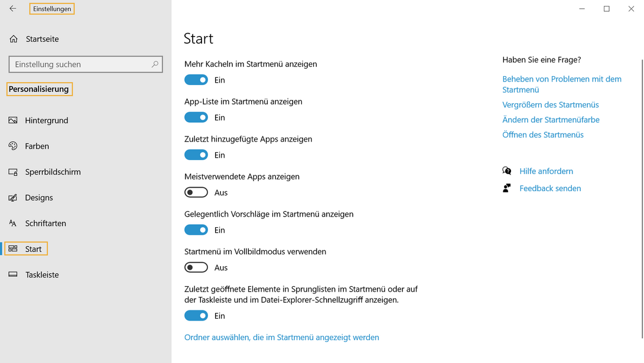
Task: Select the Hintergrund picture icon
Action: tap(12, 120)
